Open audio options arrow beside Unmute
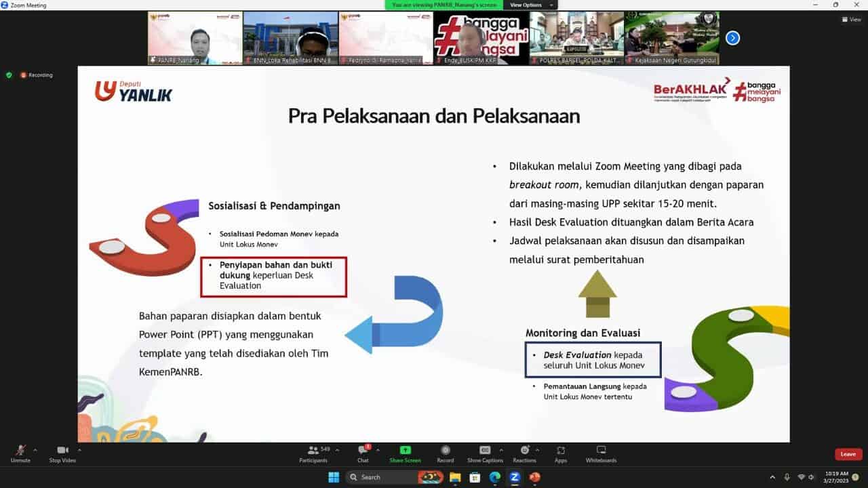868x488 pixels. 35,449
